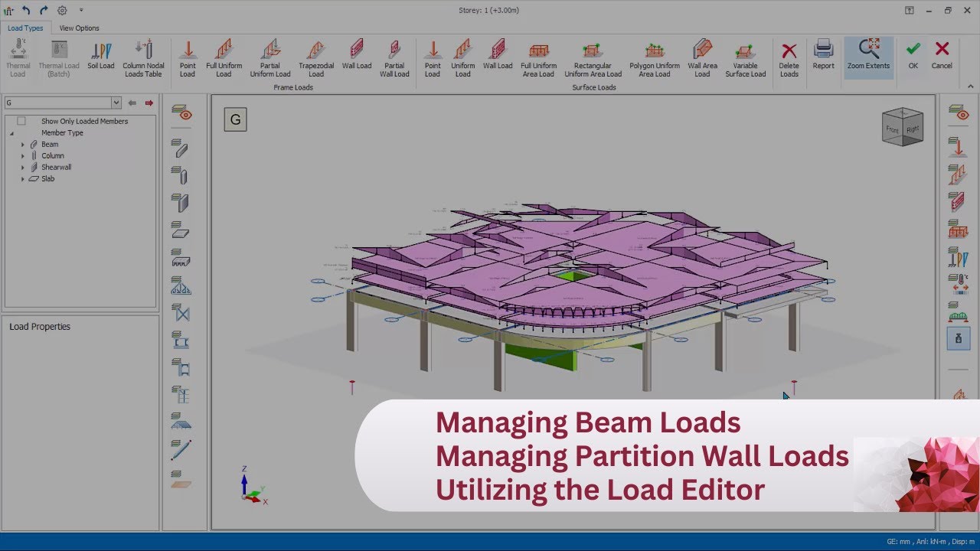Choose the surface Point Load tool
Viewport: 980px width, 551px height.
(x=433, y=59)
